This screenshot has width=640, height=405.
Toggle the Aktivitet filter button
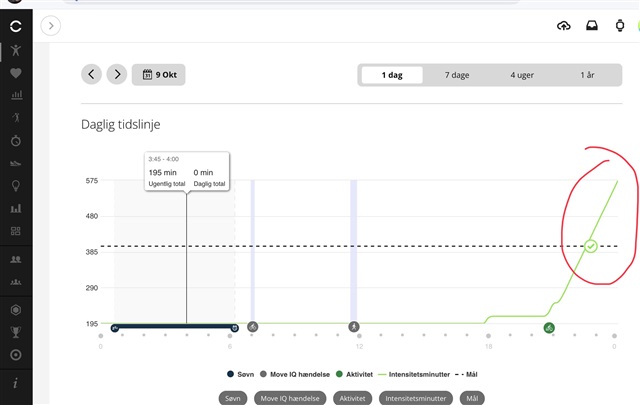tap(354, 398)
